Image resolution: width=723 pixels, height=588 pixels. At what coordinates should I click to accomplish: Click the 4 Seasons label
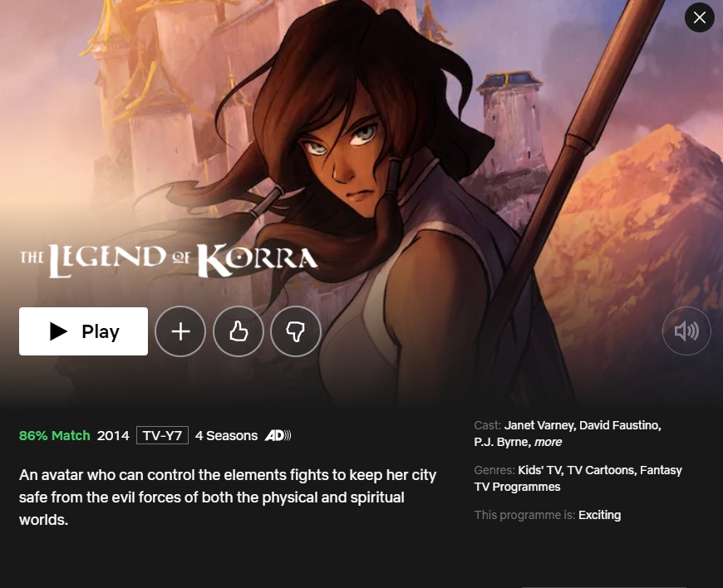coord(226,435)
